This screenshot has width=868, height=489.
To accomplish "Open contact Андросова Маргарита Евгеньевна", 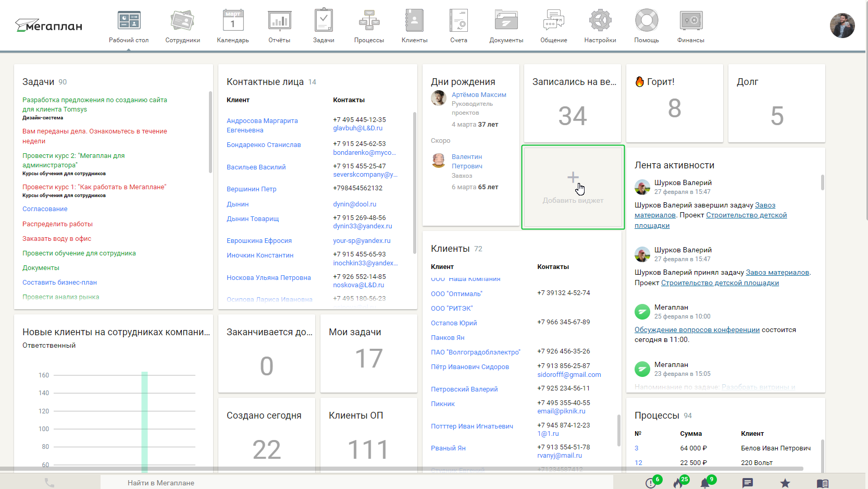I will pos(262,125).
